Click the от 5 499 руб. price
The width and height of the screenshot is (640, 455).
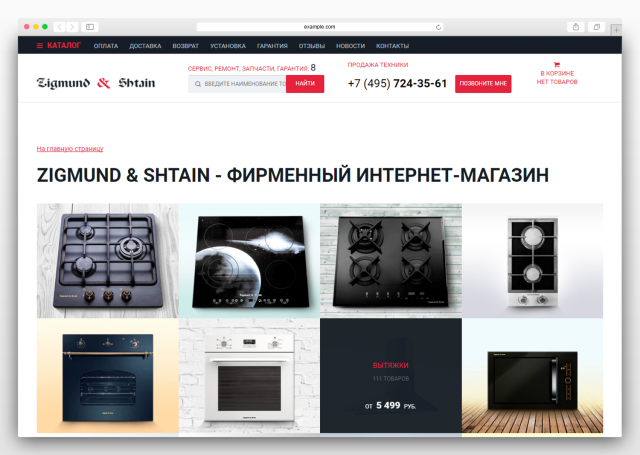390,406
